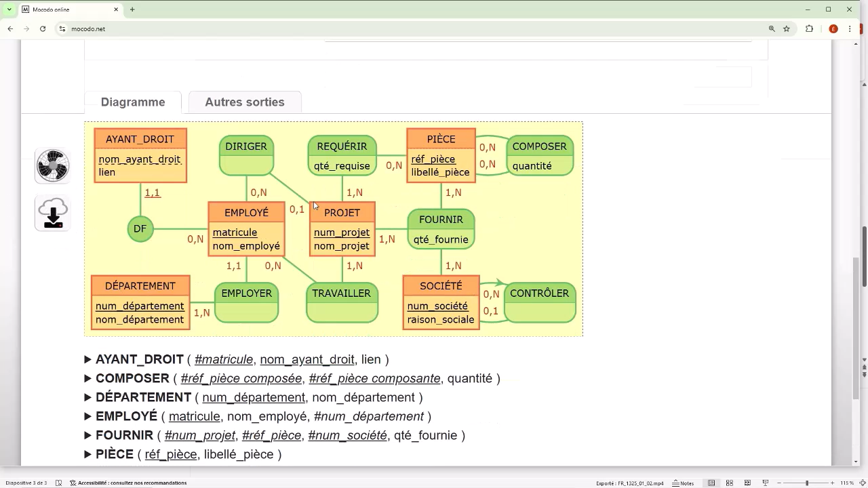Click the fan-shaped regenerate diagram icon
The height and width of the screenshot is (488, 868).
pos(52,165)
